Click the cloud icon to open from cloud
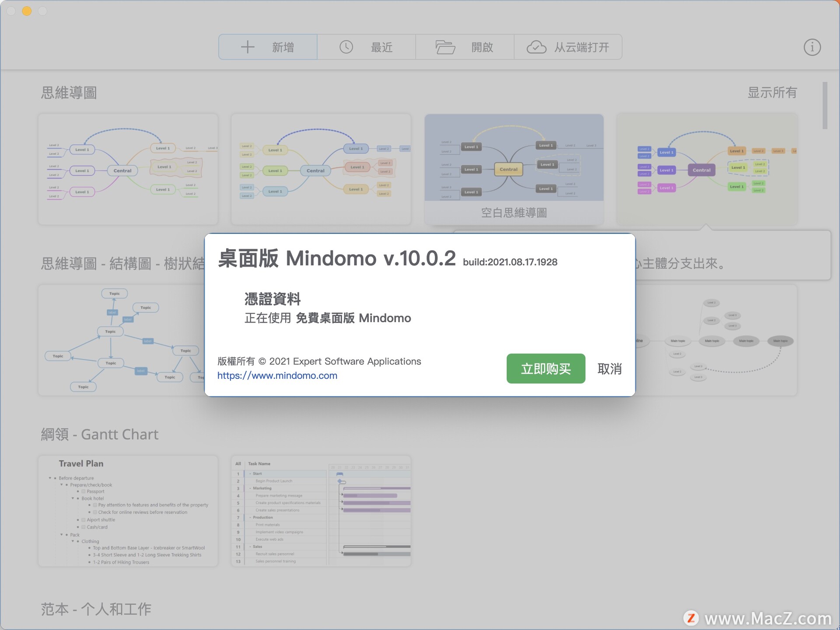 (536, 47)
